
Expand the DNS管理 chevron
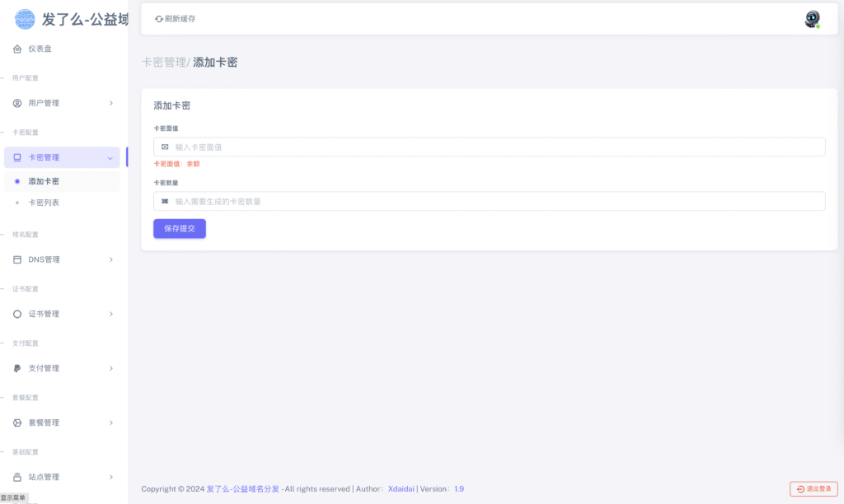111,259
